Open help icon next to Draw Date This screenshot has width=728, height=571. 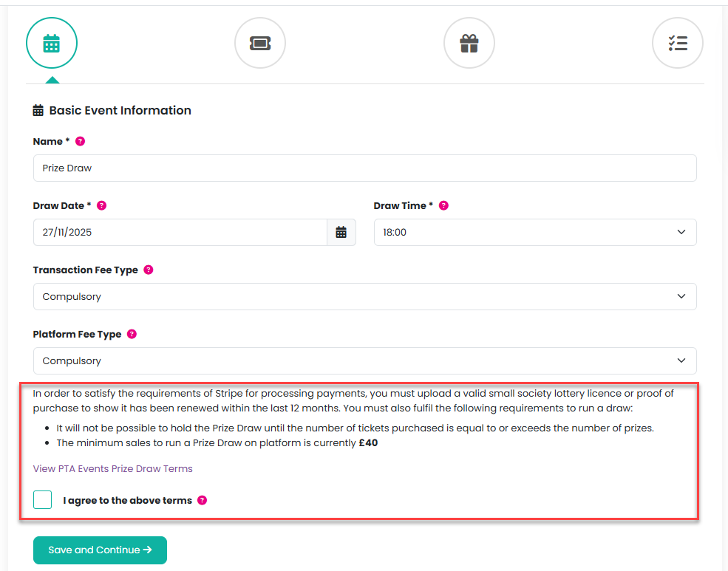tap(102, 205)
